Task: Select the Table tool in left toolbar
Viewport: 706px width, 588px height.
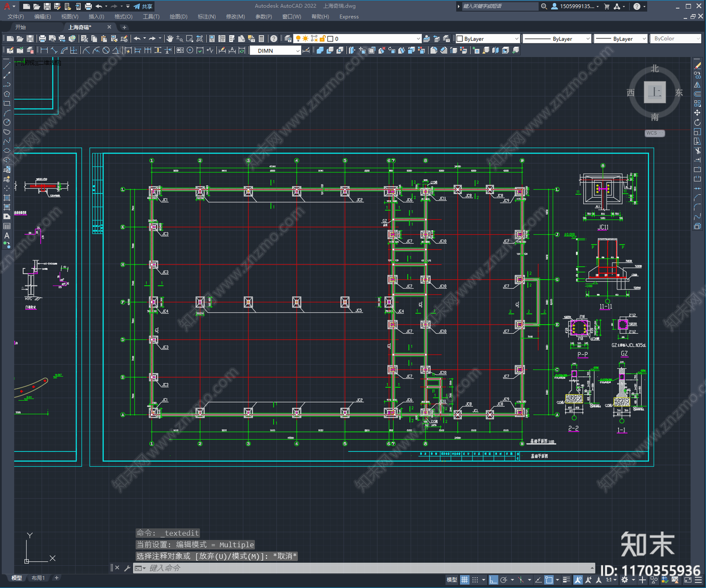Action: click(7, 226)
